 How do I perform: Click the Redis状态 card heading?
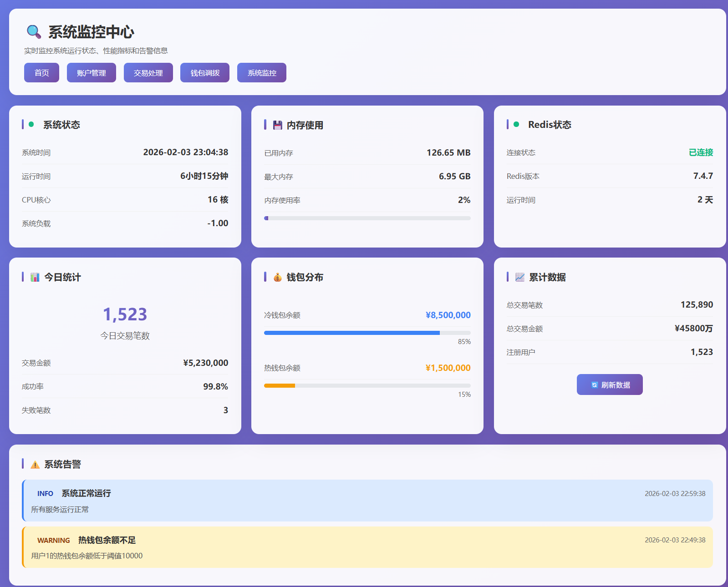pos(550,125)
